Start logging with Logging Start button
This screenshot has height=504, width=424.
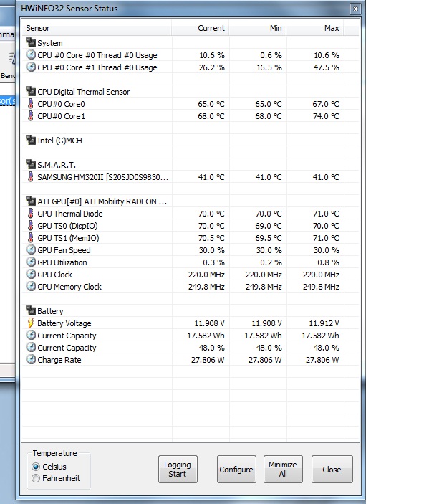pyautogui.click(x=178, y=470)
